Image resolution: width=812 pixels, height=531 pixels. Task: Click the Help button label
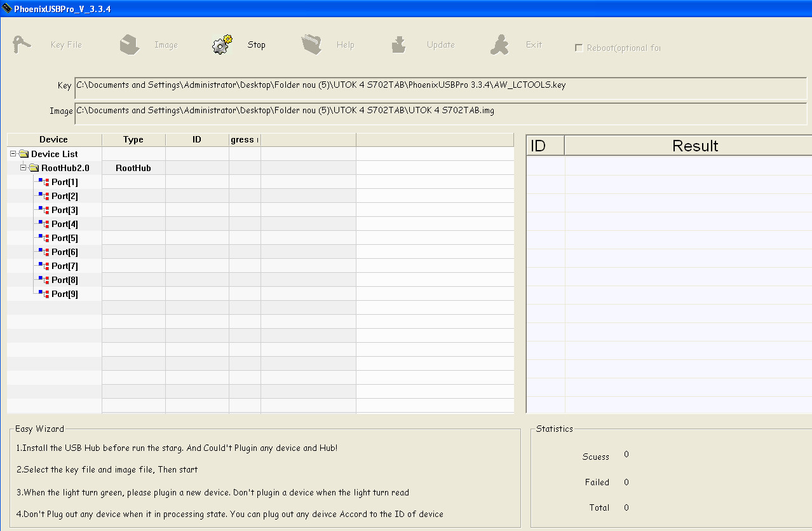(x=346, y=45)
